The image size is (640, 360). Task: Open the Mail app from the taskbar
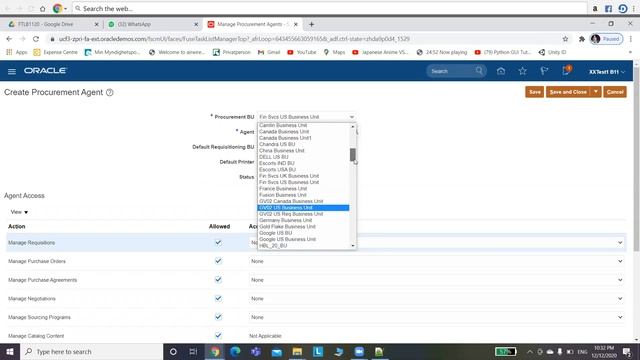[276, 351]
